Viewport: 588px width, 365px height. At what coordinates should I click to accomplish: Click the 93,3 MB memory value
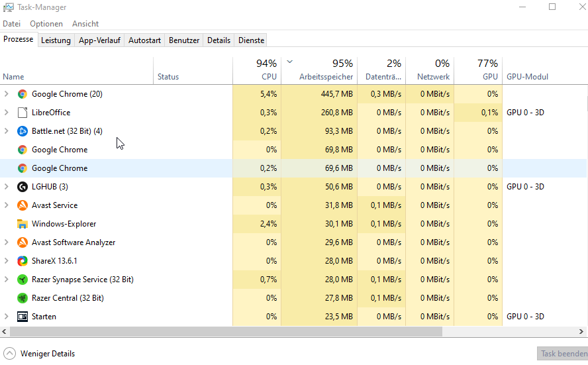coord(338,131)
